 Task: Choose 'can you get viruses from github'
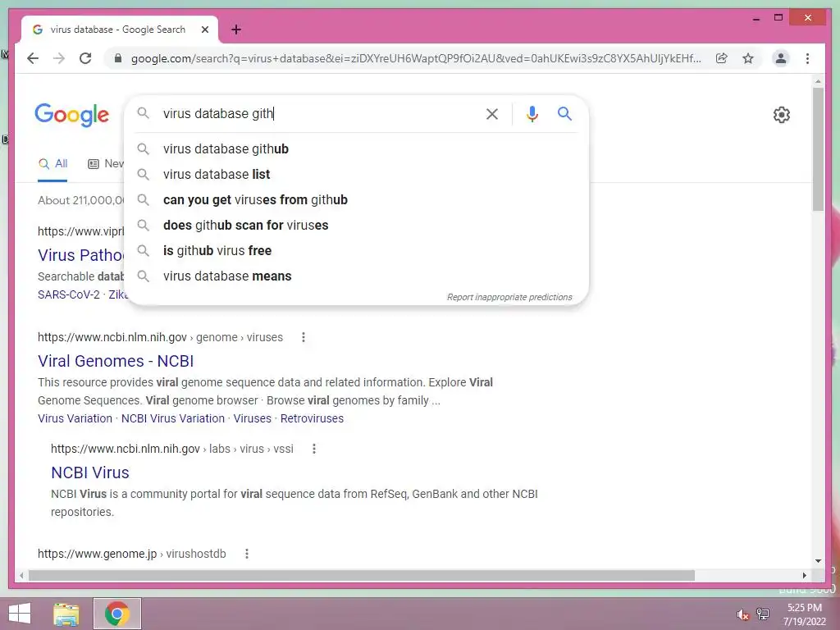point(357,200)
